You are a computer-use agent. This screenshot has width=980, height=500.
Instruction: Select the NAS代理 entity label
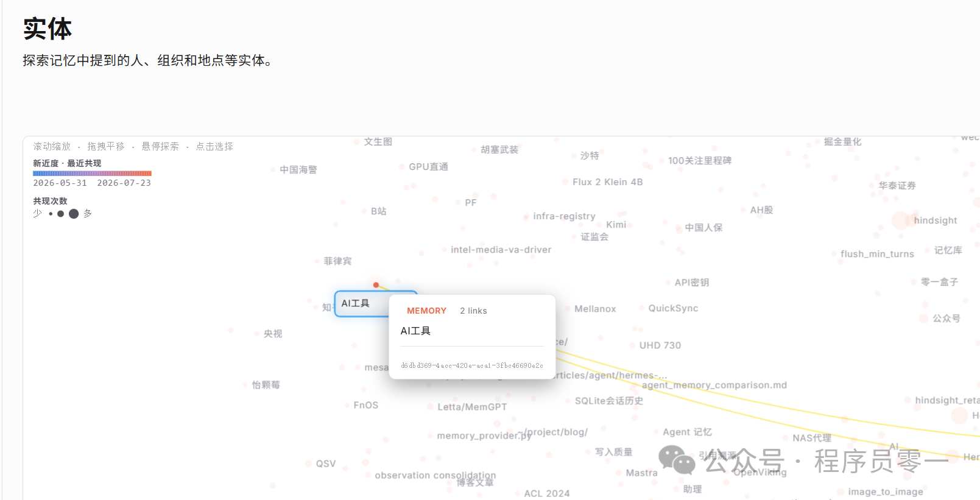pyautogui.click(x=812, y=438)
